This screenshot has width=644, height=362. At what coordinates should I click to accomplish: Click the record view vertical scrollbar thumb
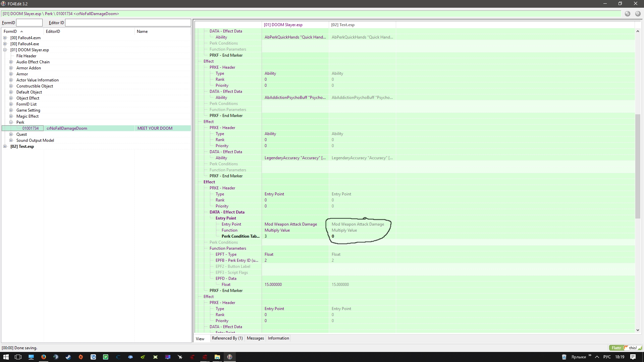638,166
